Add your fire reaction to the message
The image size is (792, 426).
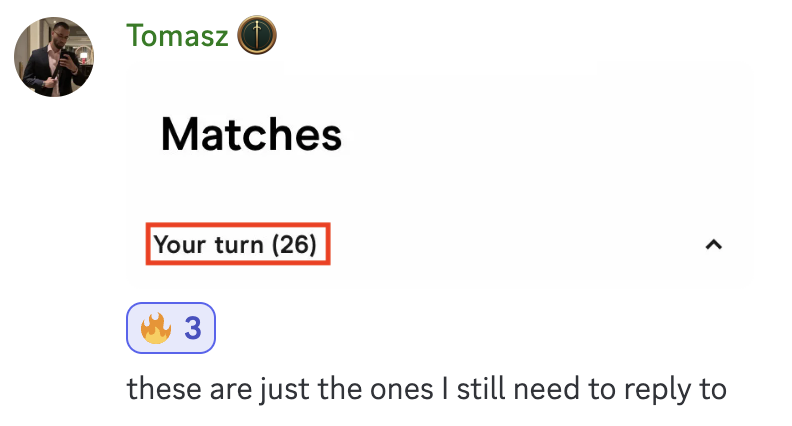tap(171, 328)
